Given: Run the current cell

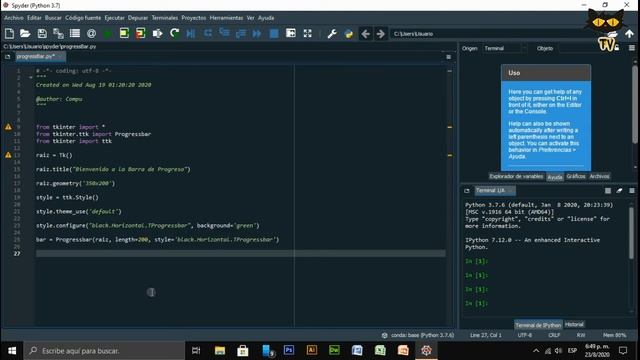Looking at the screenshot, I should point(124,33).
